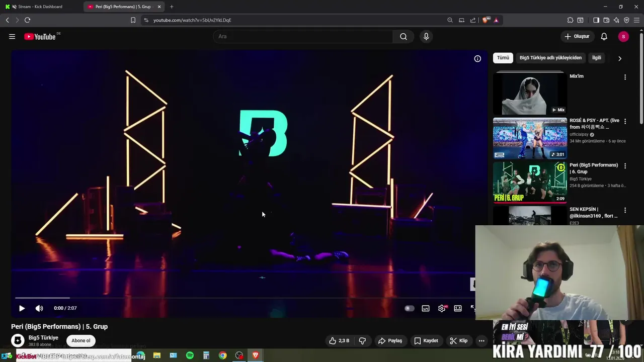Open the notifications bell
This screenshot has height=362, width=644.
[x=604, y=37]
